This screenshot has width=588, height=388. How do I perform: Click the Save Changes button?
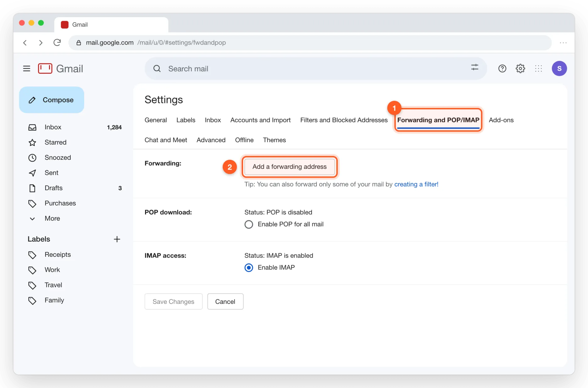tap(173, 301)
